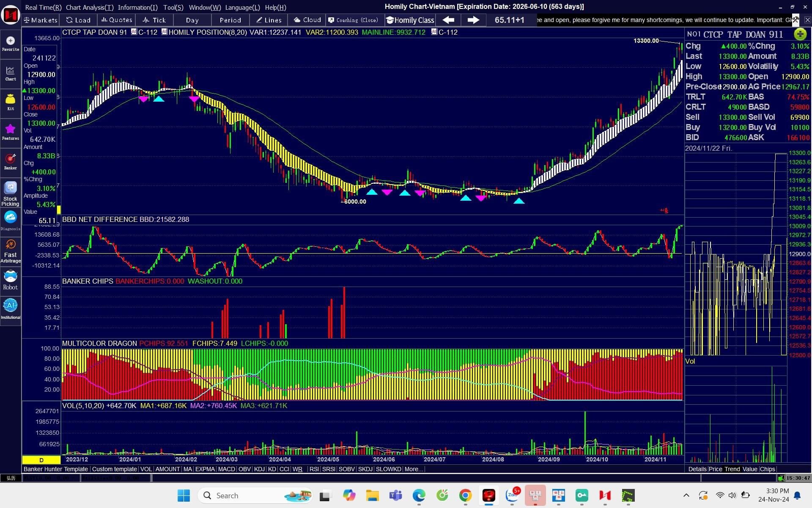Open the AI Institutional tool

(x=11, y=309)
